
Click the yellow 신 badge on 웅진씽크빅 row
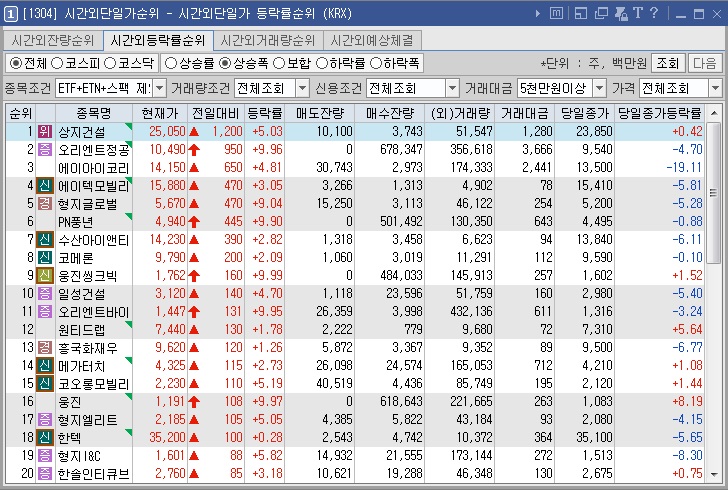[x=45, y=276]
